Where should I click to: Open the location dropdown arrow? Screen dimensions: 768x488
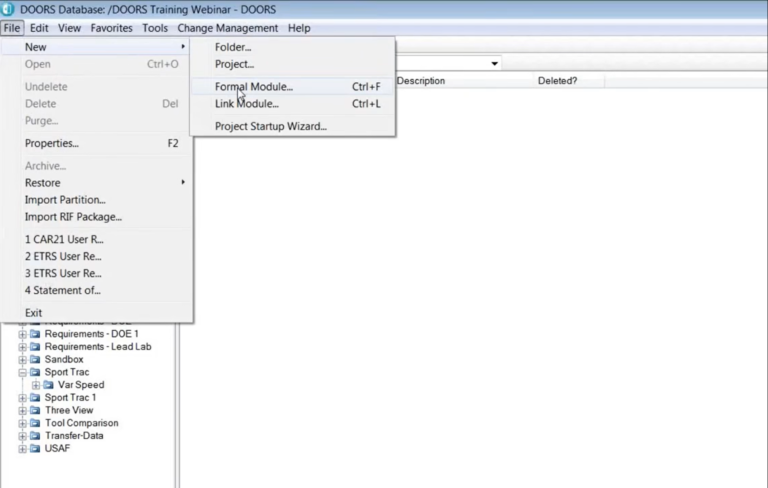pyautogui.click(x=494, y=64)
